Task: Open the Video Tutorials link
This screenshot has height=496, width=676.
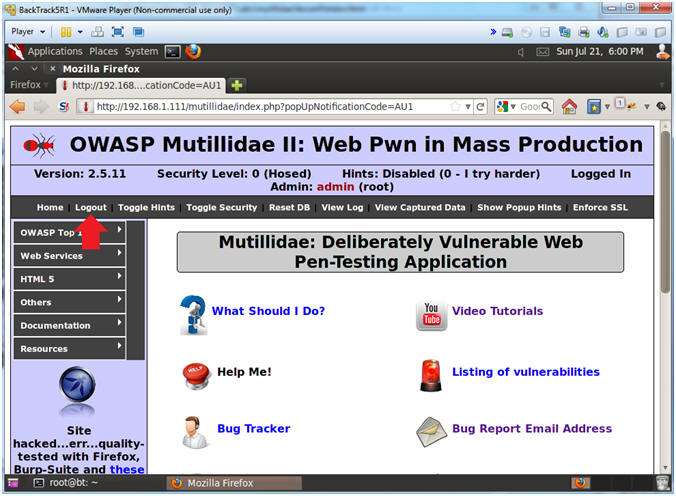Action: pyautogui.click(x=498, y=311)
